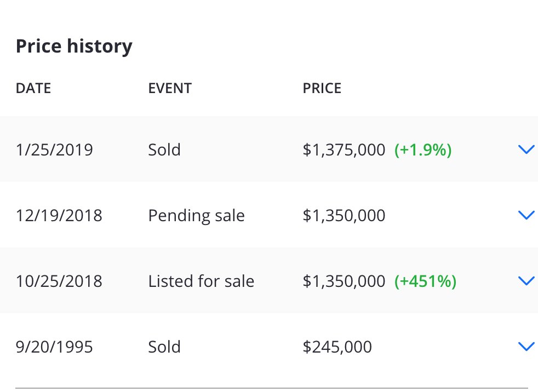The image size is (538, 392).
Task: Click the Sold event on 1/25/2019 row
Action: tap(164, 149)
